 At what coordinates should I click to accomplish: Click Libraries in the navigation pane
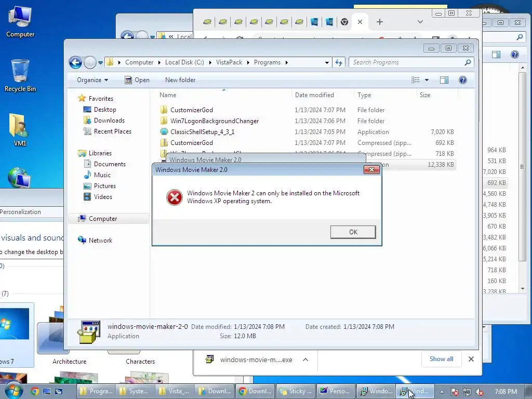coord(100,153)
